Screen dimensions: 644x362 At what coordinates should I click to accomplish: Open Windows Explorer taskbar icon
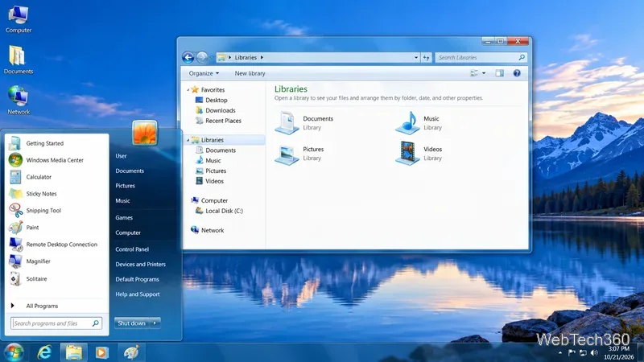(74, 352)
